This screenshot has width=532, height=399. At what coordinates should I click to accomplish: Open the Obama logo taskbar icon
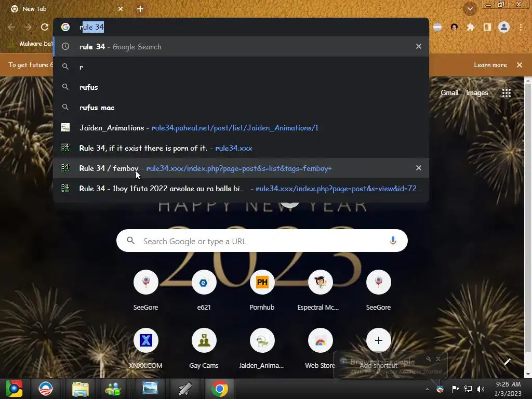46,389
